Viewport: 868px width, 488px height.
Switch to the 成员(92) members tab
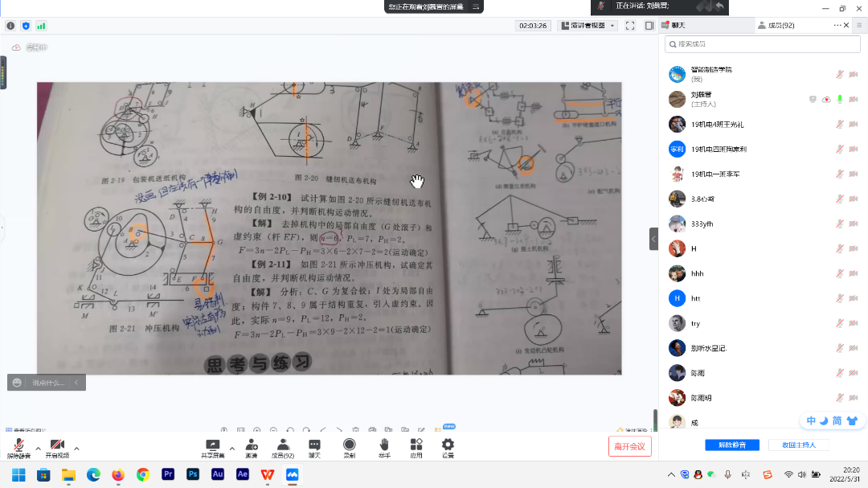coord(776,26)
